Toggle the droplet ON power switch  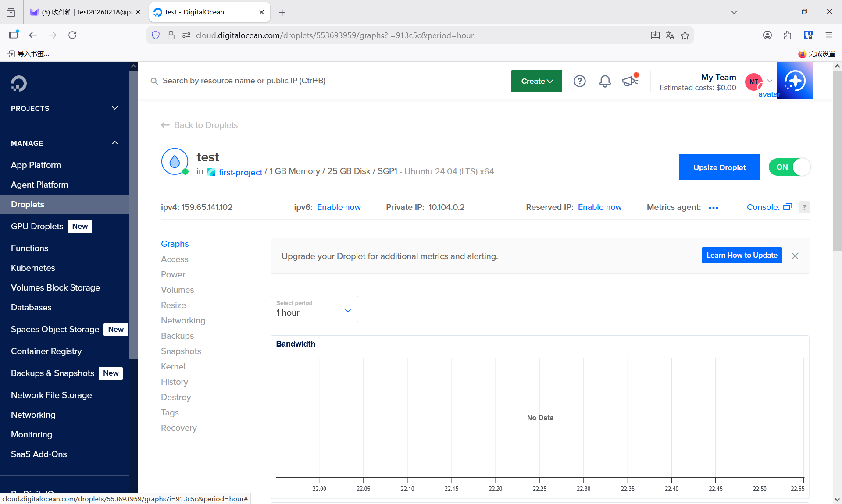pyautogui.click(x=789, y=167)
